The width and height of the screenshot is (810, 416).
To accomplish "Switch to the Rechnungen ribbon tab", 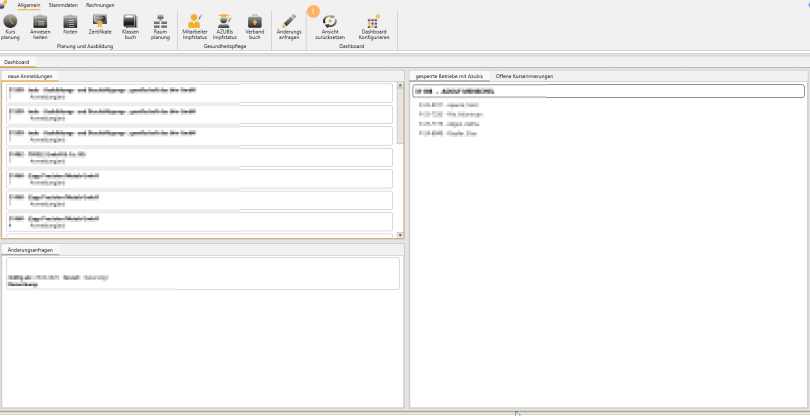I will [x=100, y=5].
